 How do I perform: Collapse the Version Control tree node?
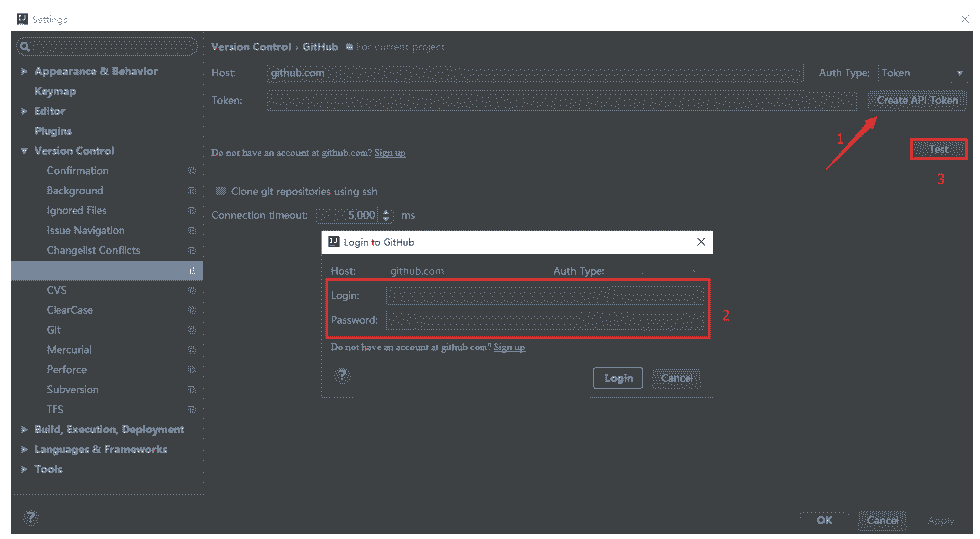[x=24, y=151]
